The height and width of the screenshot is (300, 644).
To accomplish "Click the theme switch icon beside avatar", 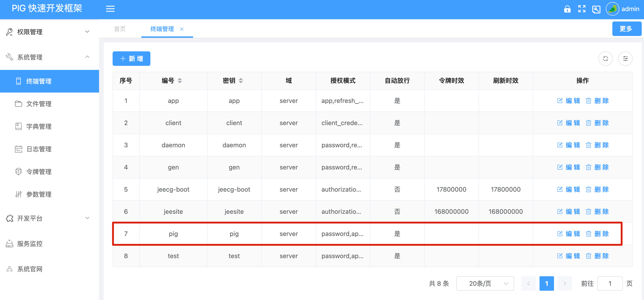I will 596,9.
